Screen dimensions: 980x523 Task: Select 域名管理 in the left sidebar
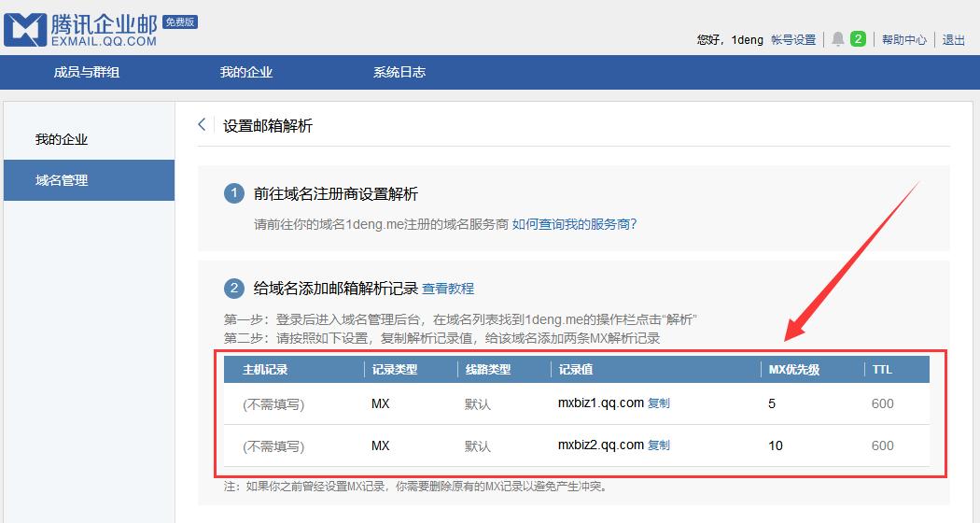[x=89, y=180]
